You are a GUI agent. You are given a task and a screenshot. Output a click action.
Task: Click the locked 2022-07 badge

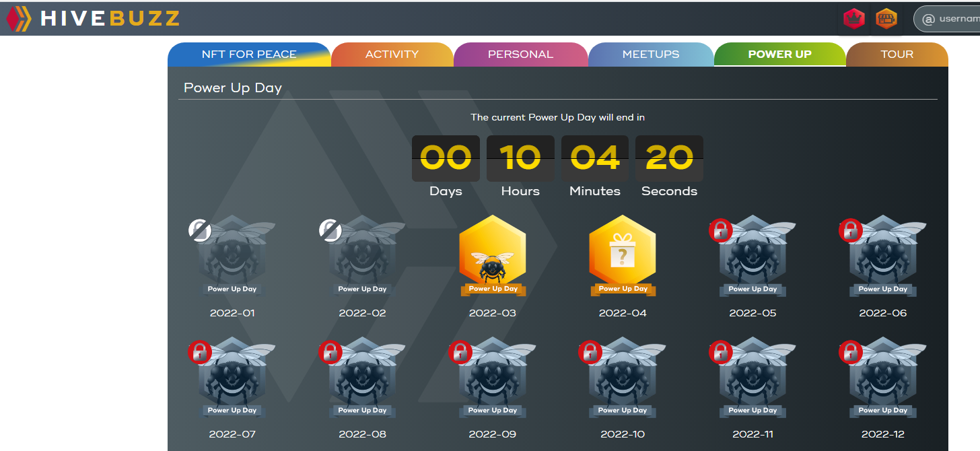tap(232, 378)
